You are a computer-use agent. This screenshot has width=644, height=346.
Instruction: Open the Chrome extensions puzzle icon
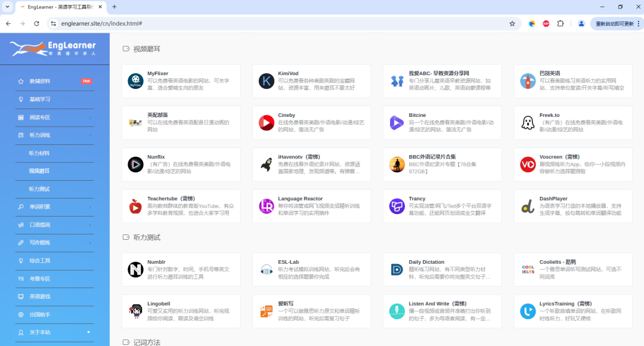[x=560, y=24]
